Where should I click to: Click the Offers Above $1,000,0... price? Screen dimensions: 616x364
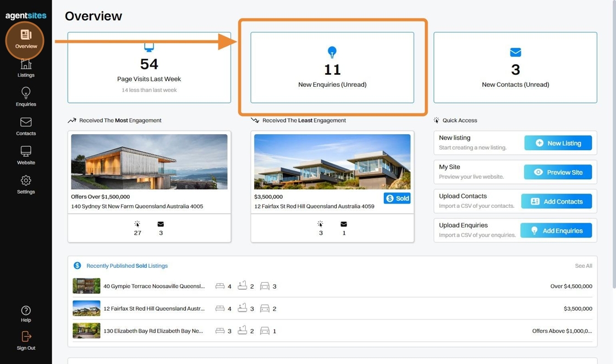562,331
